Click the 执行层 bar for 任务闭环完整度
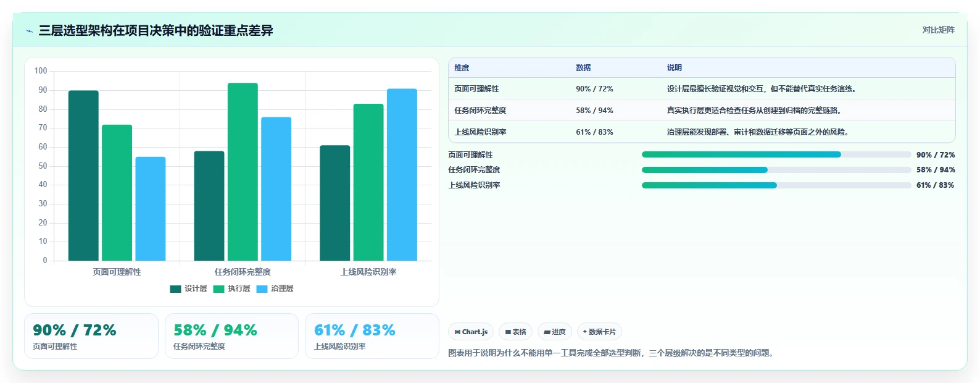This screenshot has height=383, width=980. 243,172
